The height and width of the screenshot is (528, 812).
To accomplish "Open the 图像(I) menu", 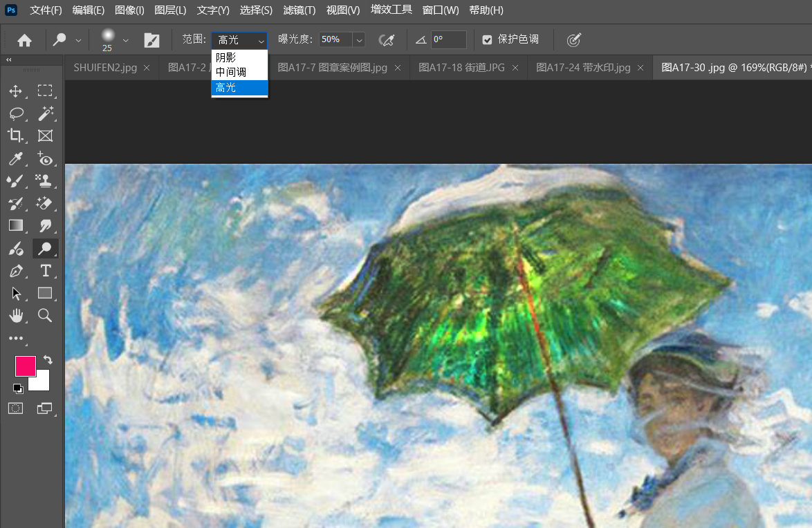I will coord(129,10).
